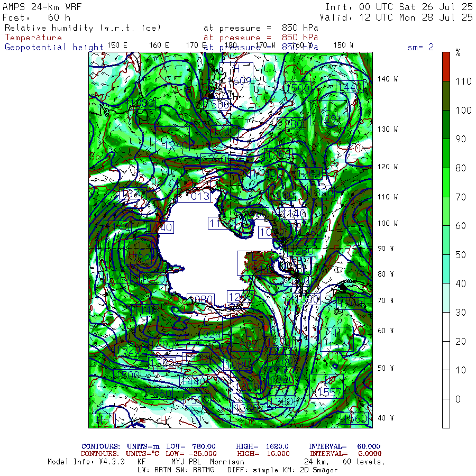
Task: Click the 'LW: RRTM SW: RRTMG' radiation text
Action: [176, 470]
